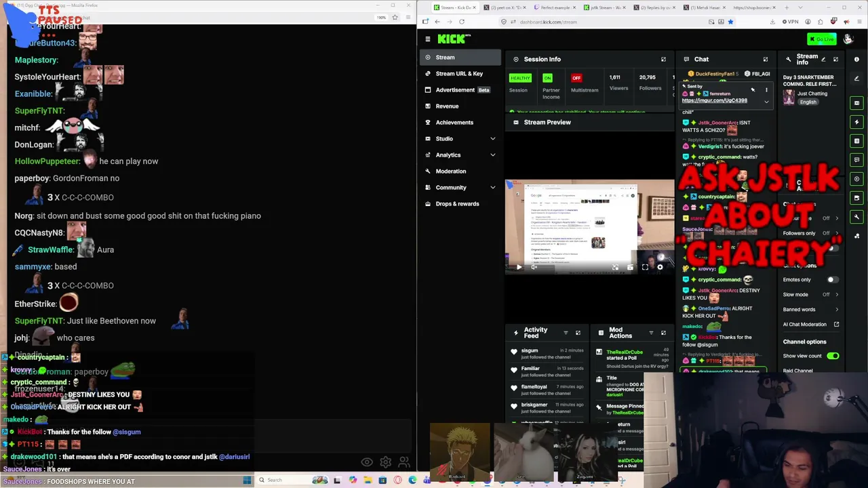The width and height of the screenshot is (868, 488).
Task: Reload the Kick dashboard page
Action: tap(462, 22)
